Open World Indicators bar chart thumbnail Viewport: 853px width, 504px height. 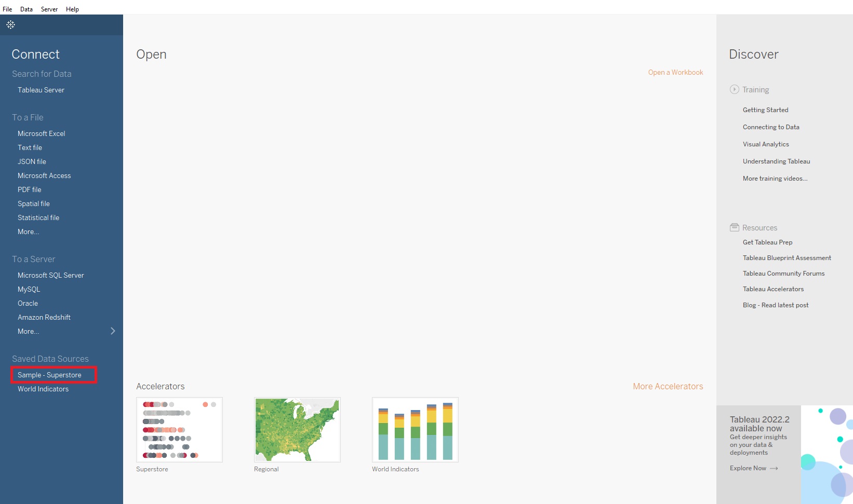(415, 430)
